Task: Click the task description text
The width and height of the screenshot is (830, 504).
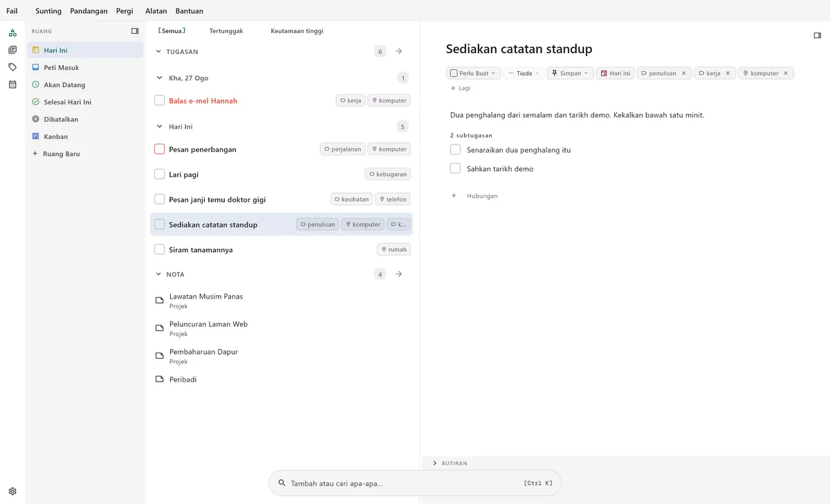Action: (577, 115)
